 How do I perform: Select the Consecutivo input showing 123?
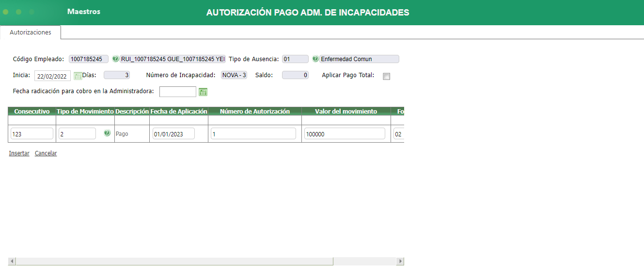coord(31,132)
